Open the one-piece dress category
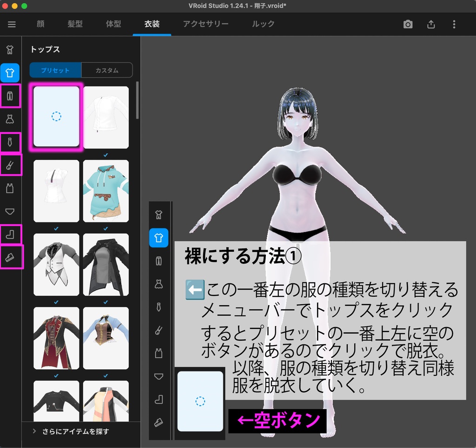Image resolution: width=476 pixels, height=448 pixels. 10,120
